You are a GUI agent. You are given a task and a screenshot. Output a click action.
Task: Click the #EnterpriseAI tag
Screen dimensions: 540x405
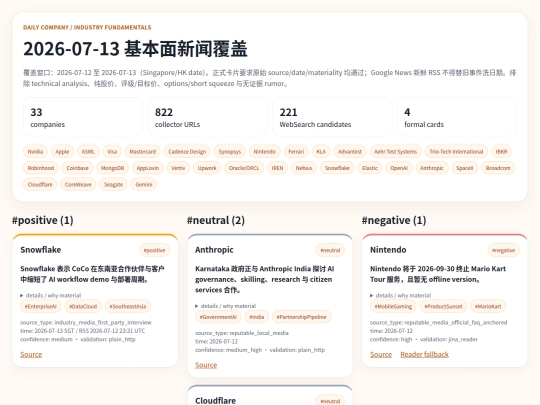click(40, 306)
